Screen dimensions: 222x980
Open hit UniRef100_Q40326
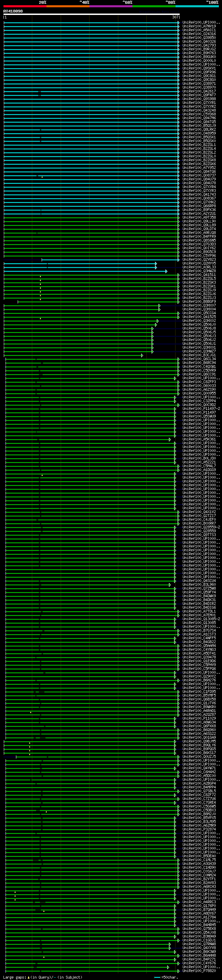(x=199, y=41)
